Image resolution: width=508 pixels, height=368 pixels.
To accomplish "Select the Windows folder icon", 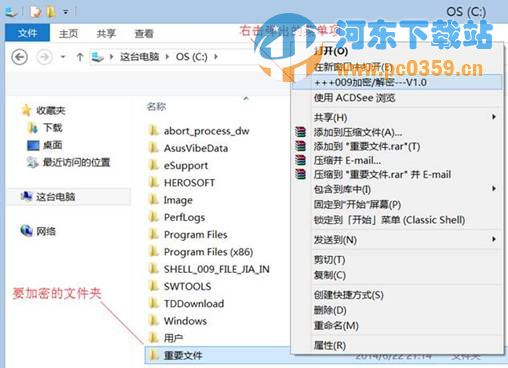I will pyautogui.click(x=153, y=321).
